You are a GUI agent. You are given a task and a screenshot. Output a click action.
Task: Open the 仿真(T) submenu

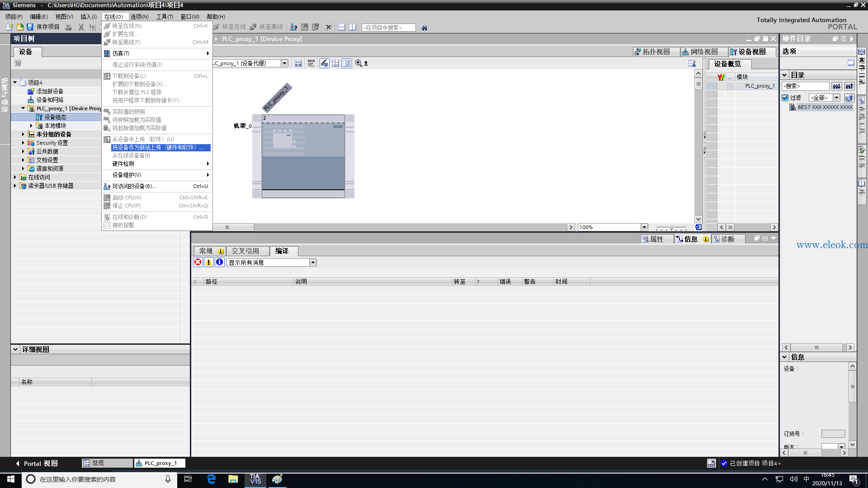[157, 53]
